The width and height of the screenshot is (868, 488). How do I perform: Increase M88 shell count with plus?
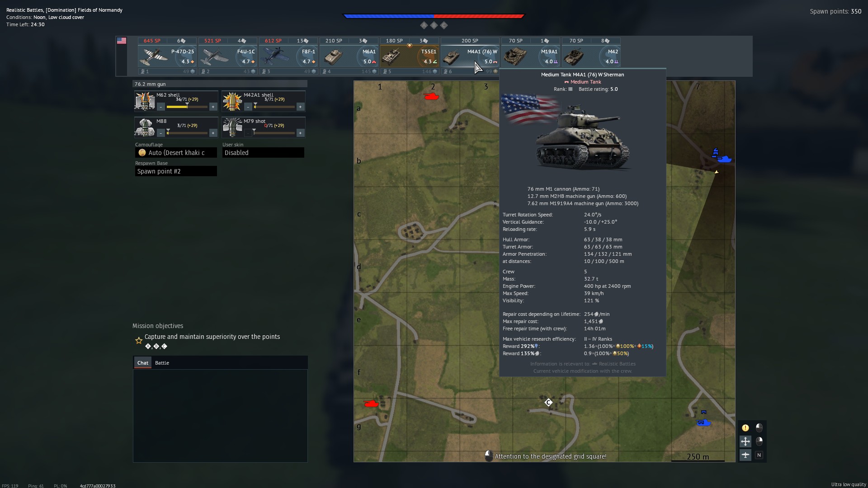[x=213, y=133]
